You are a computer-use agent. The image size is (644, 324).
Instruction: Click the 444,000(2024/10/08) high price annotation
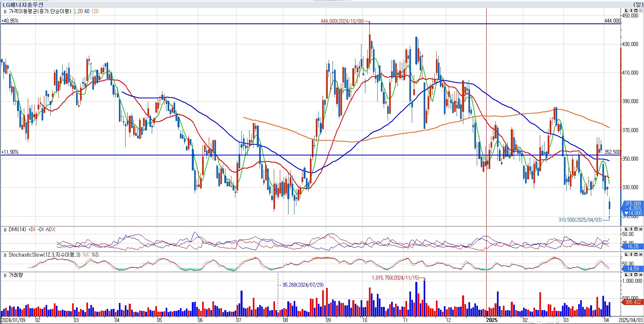pyautogui.click(x=342, y=21)
